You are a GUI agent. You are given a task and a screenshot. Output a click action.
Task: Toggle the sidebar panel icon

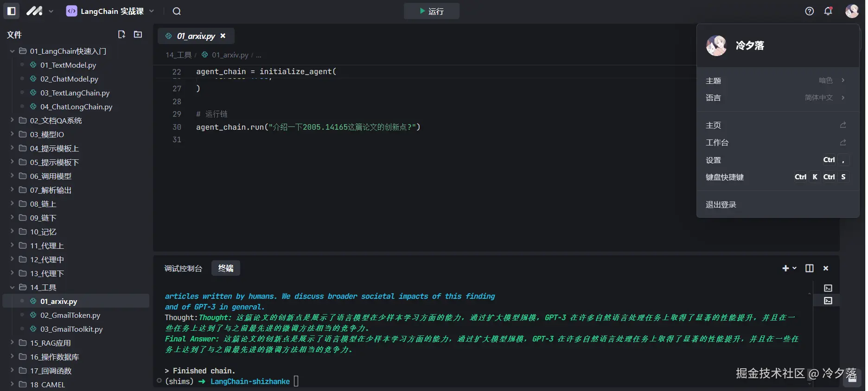[12, 11]
